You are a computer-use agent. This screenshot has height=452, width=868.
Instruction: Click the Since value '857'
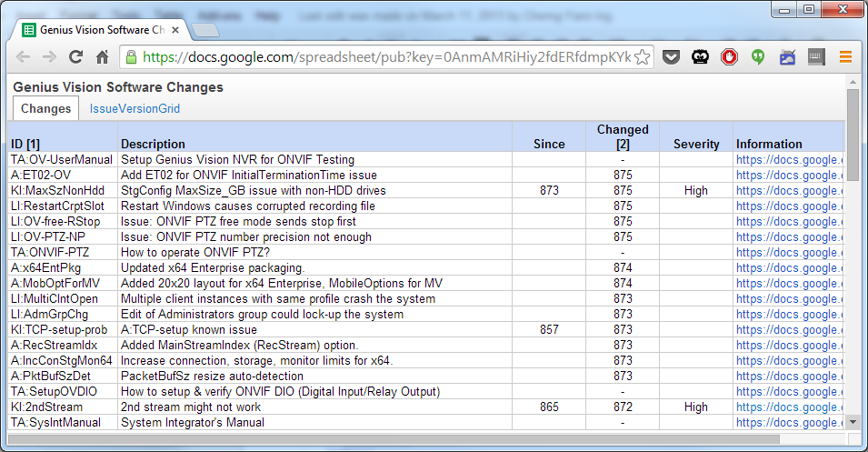click(x=549, y=329)
